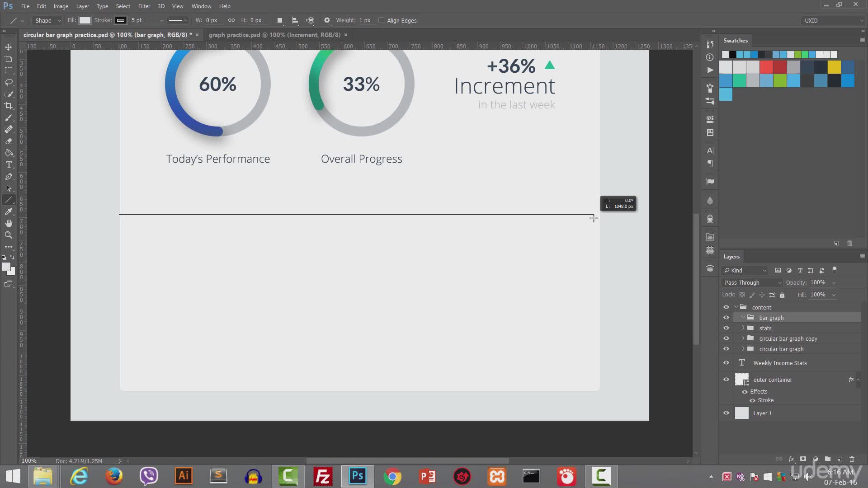Click the foreground color swatch in toolbar

[x=6, y=267]
